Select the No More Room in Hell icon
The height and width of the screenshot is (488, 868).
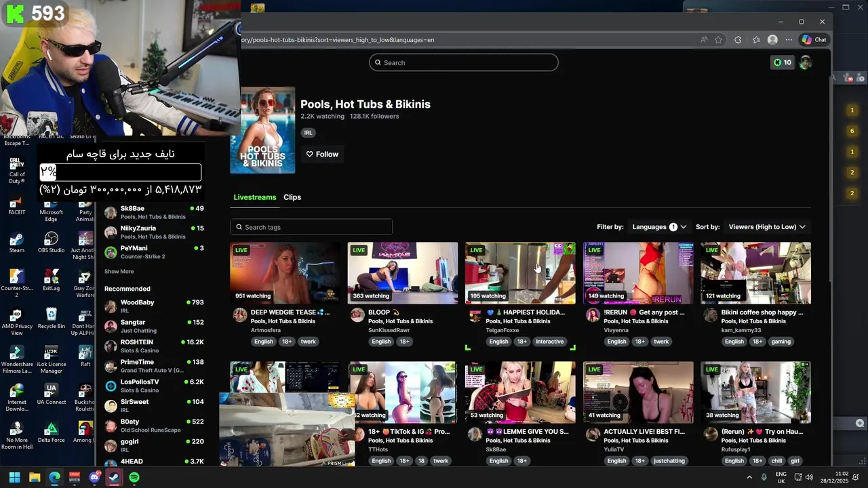pos(17,436)
